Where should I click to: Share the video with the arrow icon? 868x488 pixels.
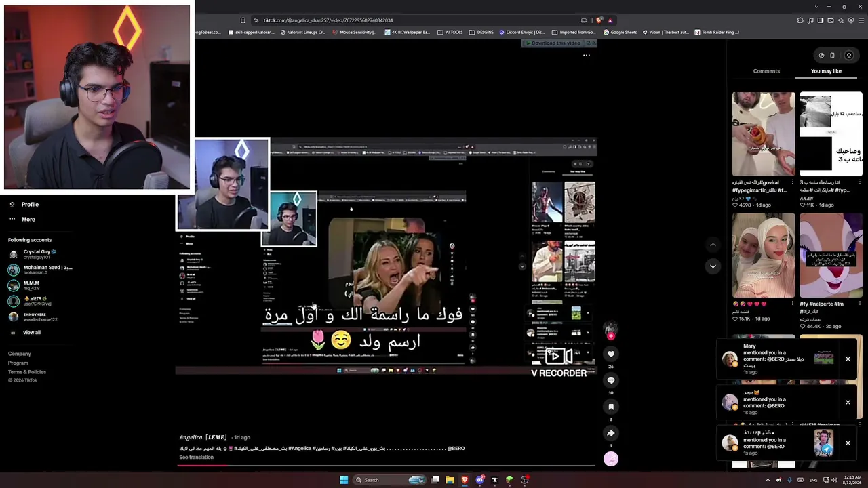pos(611,433)
